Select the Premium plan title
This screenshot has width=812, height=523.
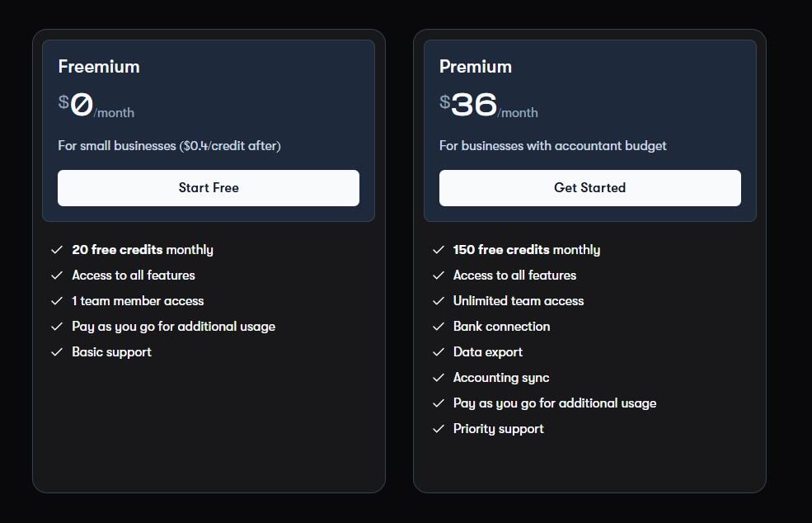click(x=476, y=67)
